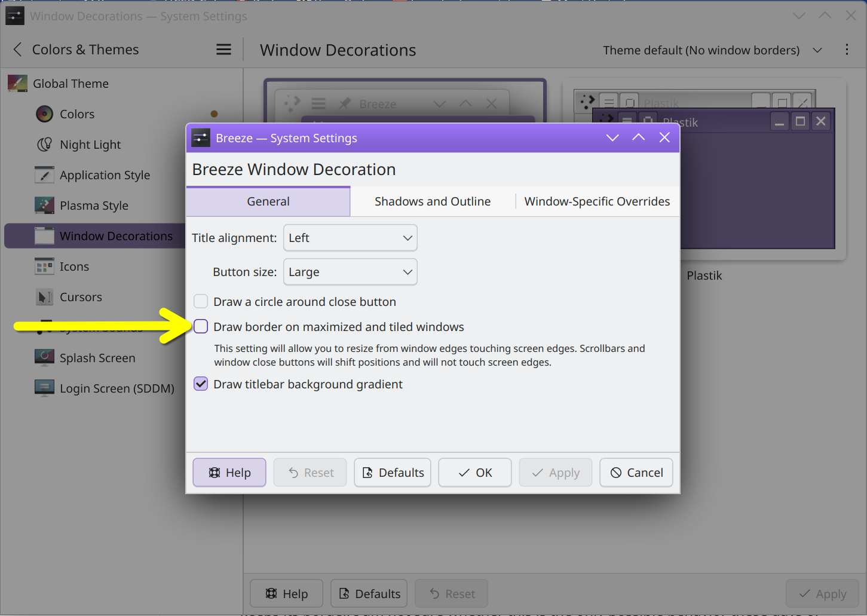Click the Colors palette icon
Image resolution: width=867 pixels, height=616 pixels.
click(x=45, y=114)
